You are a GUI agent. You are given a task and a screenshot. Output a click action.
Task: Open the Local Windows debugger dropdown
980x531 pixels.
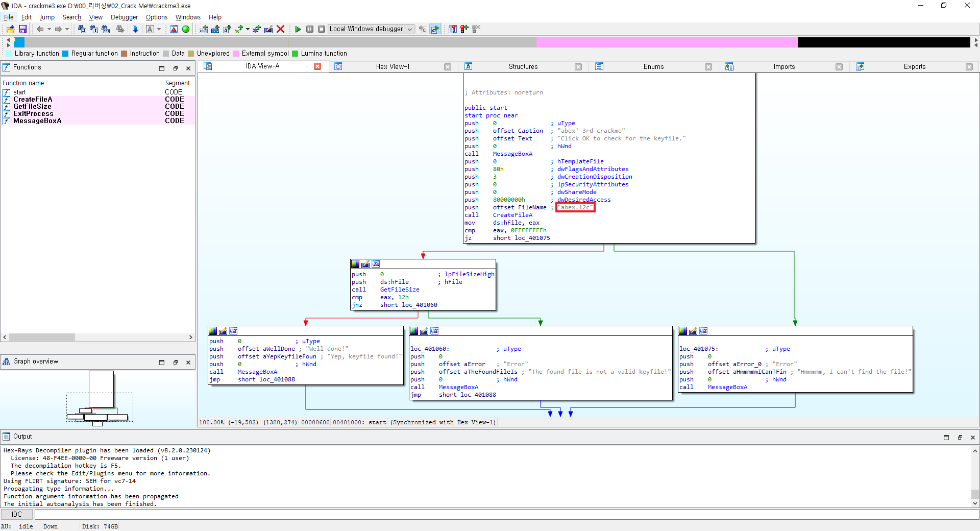(371, 29)
